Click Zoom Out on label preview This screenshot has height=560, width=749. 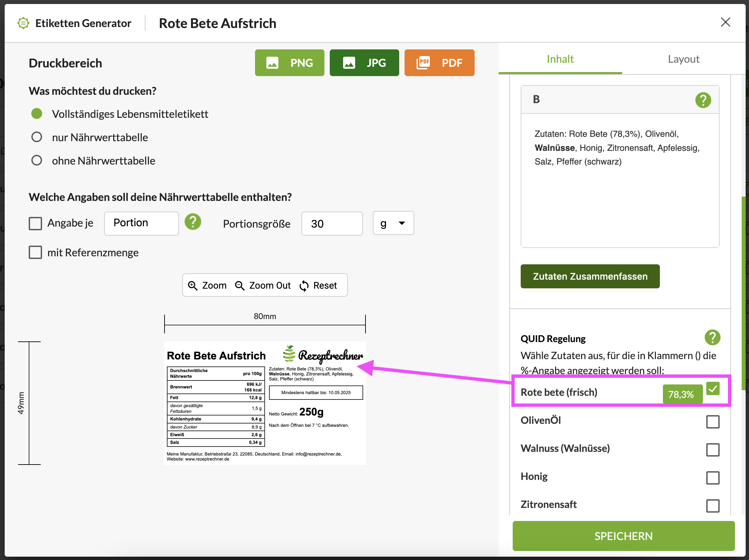coord(263,285)
